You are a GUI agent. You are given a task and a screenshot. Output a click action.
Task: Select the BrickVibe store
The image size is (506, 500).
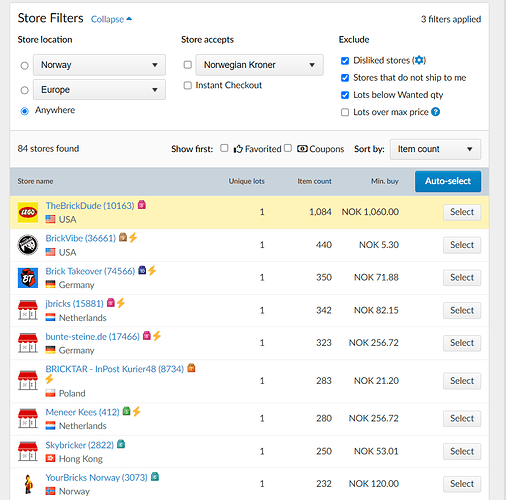tap(462, 245)
